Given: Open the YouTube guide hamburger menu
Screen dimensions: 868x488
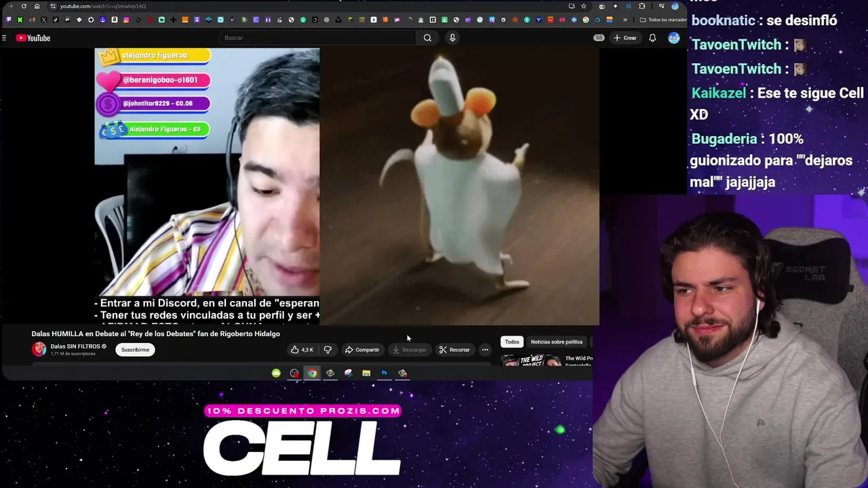Looking at the screenshot, I should pos(4,38).
